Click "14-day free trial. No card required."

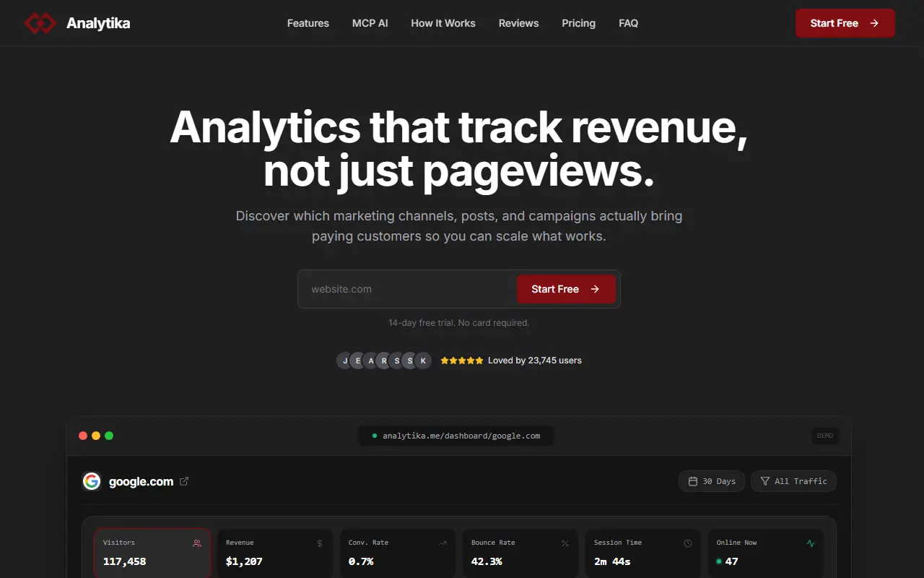459,323
